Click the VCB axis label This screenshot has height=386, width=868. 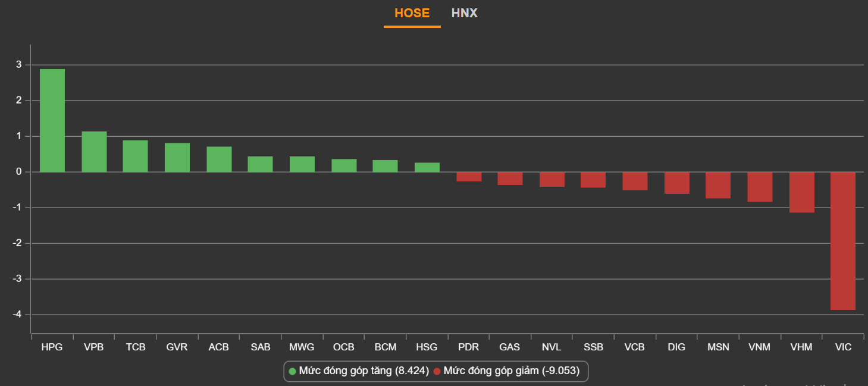tap(634, 347)
